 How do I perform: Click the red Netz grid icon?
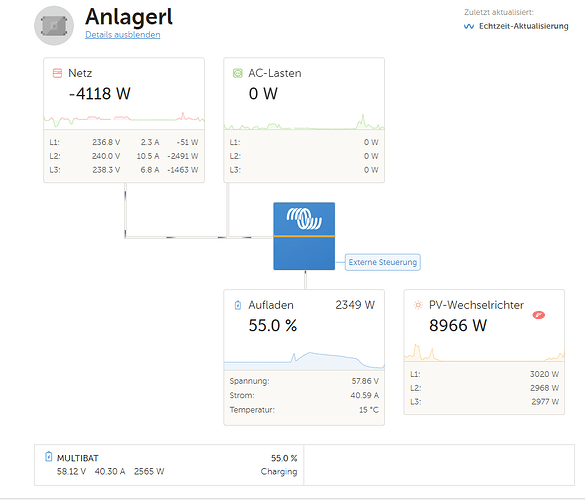click(x=57, y=73)
